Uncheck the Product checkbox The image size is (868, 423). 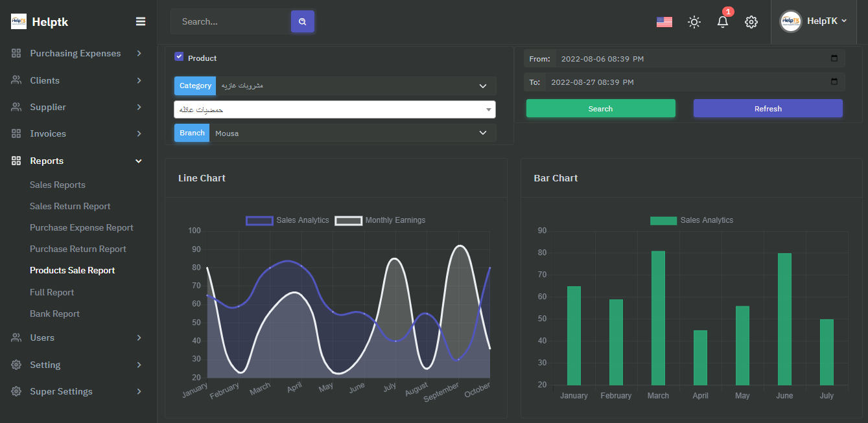179,57
